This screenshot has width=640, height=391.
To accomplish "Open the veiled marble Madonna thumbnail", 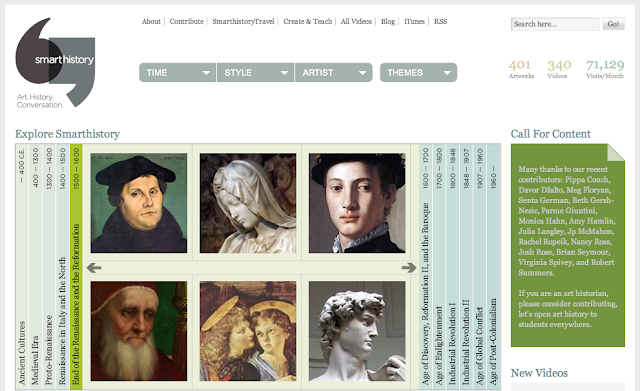I will pos(248,203).
